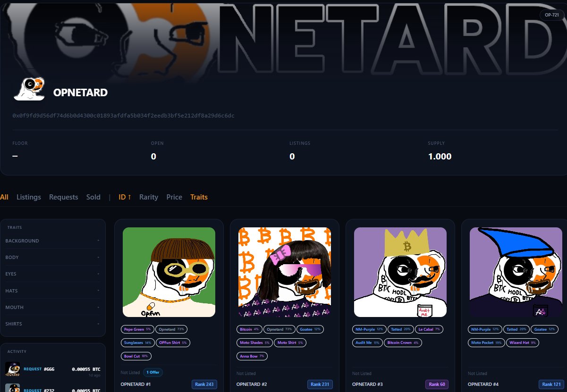Click the supply value 1.000

coord(440,157)
